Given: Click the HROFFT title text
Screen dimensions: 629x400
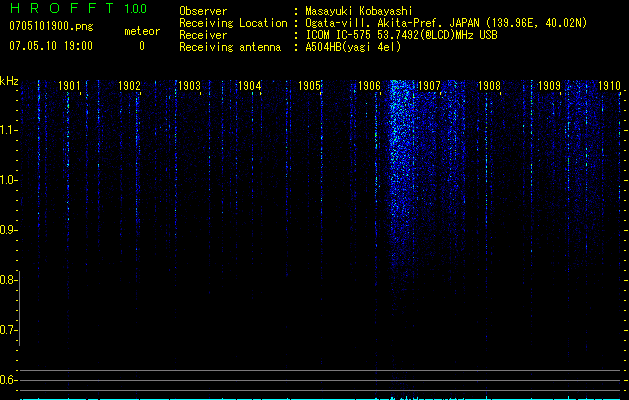Looking at the screenshot, I should click(61, 8).
